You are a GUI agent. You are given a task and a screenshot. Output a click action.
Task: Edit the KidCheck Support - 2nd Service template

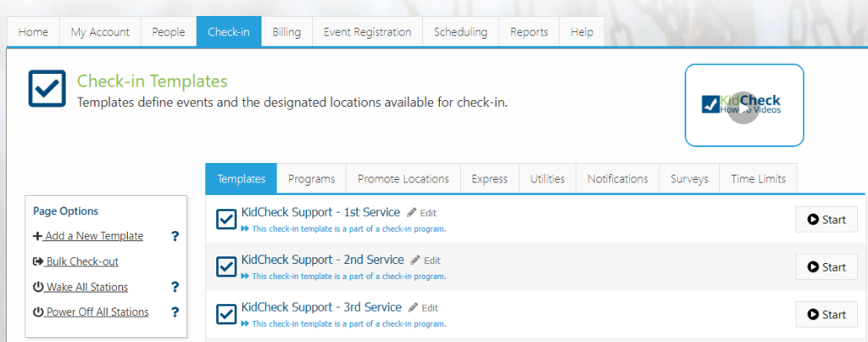(426, 261)
